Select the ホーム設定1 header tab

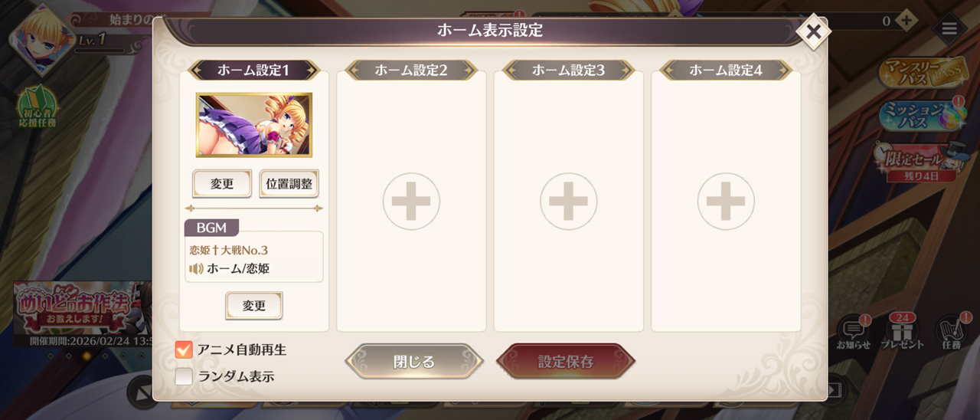253,71
